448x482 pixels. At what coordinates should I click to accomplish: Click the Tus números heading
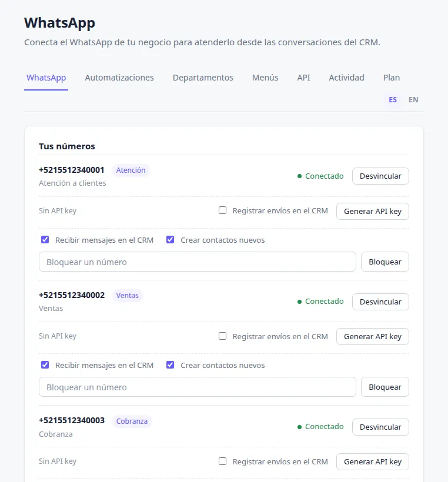pos(66,146)
